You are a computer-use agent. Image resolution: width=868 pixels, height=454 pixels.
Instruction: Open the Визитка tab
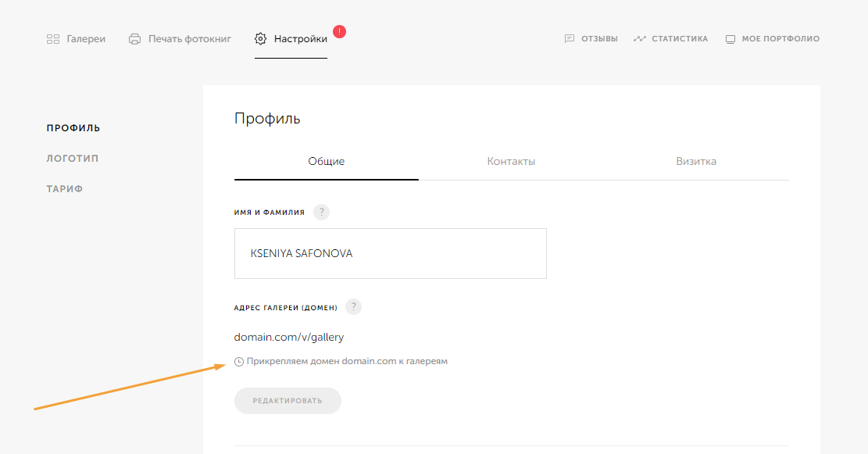click(x=696, y=162)
